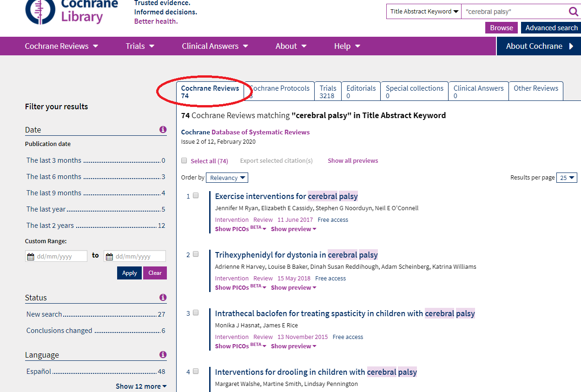Open Intrathecal baclofen for treating spasticity review
Screen dimensions: 581x392
click(345, 313)
